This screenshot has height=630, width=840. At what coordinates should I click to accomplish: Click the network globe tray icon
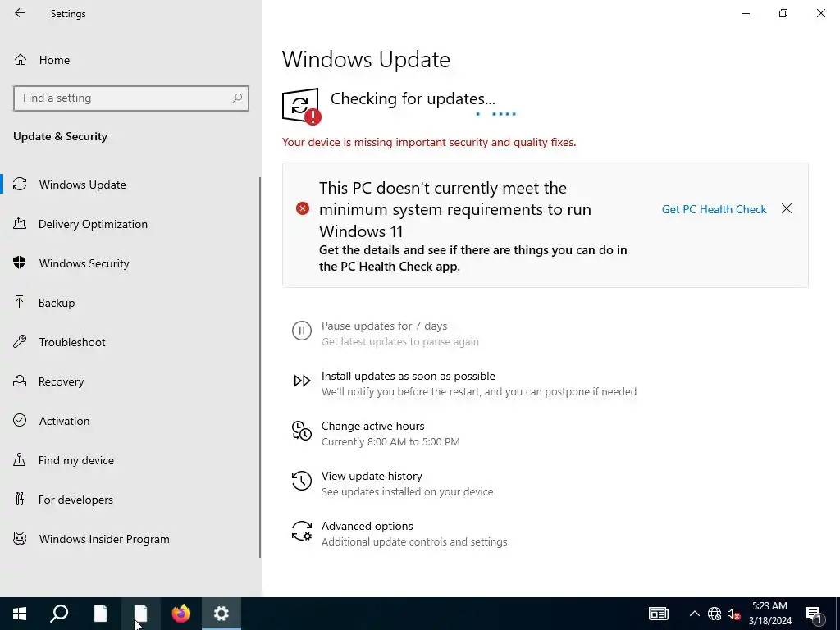coord(714,614)
